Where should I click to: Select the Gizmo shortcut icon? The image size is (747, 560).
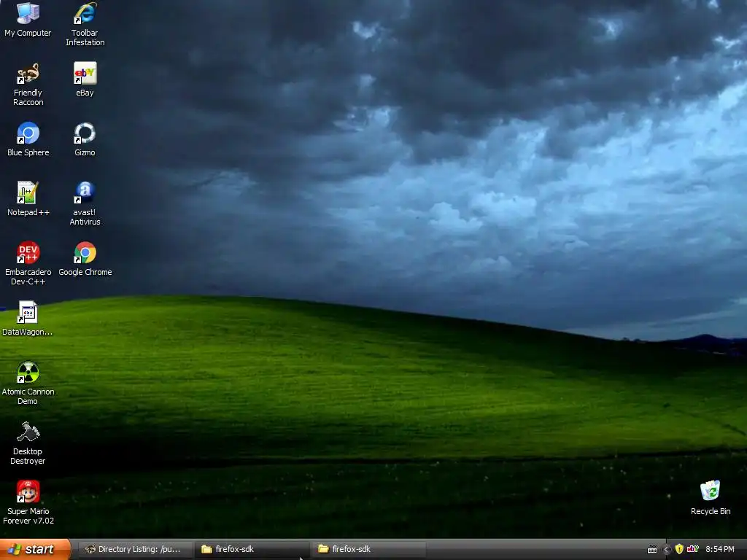point(85,139)
